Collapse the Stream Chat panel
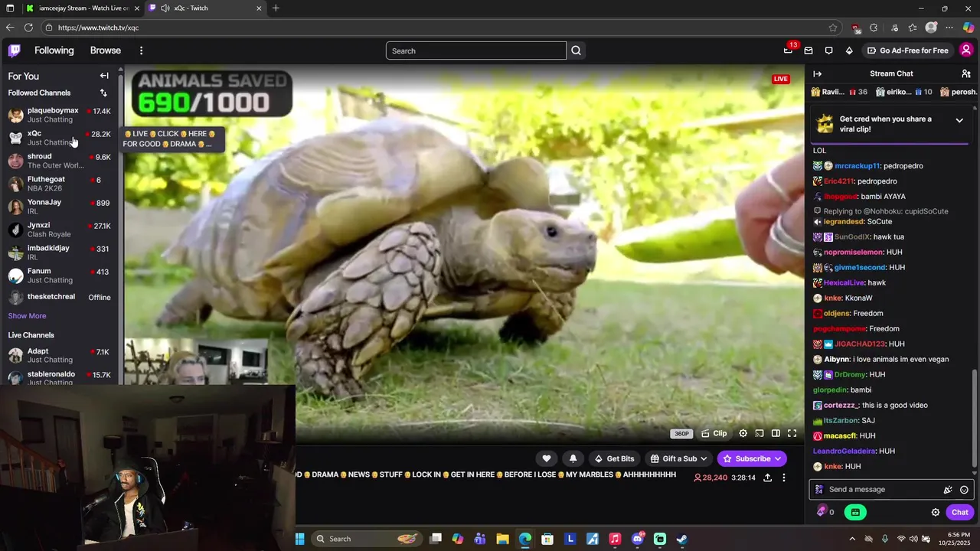 point(817,73)
